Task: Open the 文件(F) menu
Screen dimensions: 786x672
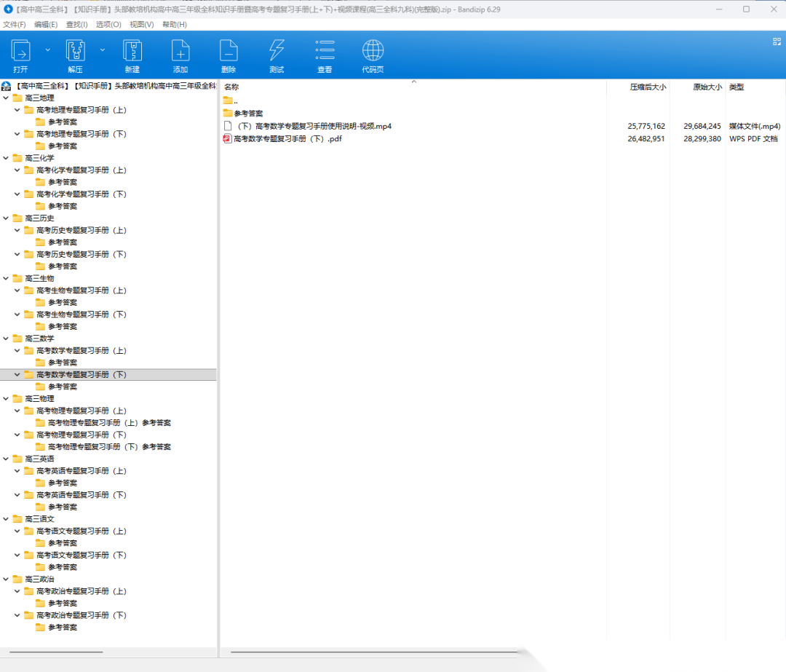Action: click(15, 24)
